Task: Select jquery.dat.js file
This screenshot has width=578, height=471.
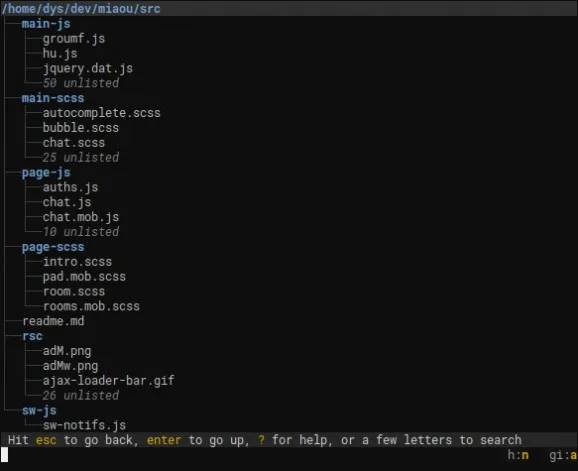Action: pos(88,69)
